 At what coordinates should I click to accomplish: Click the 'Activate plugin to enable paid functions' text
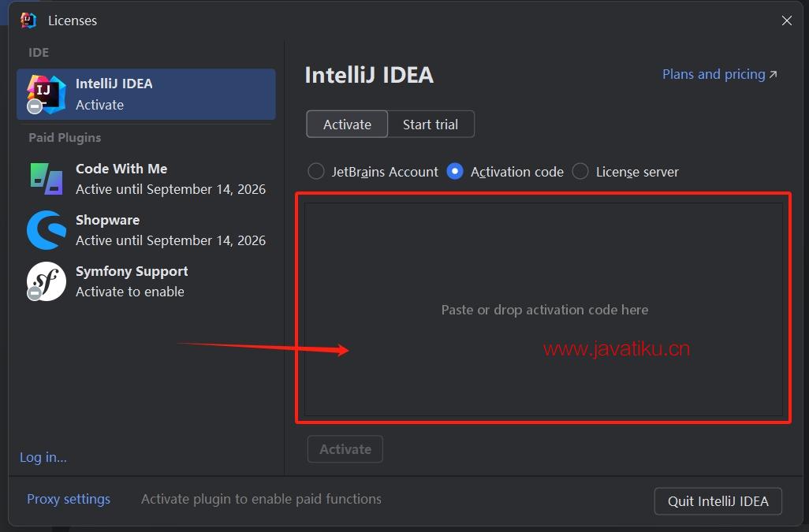[261, 499]
